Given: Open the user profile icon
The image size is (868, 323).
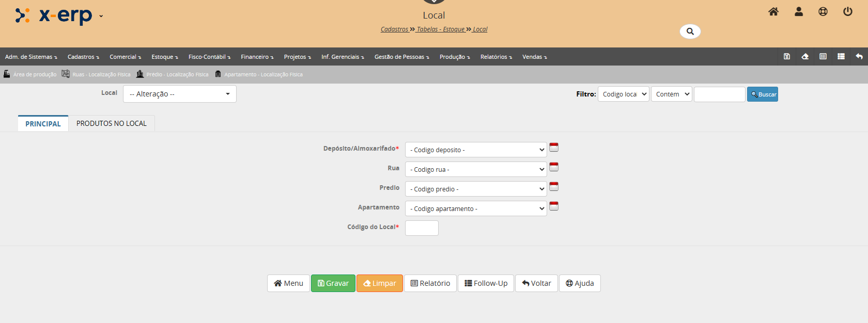Looking at the screenshot, I should pyautogui.click(x=798, y=11).
